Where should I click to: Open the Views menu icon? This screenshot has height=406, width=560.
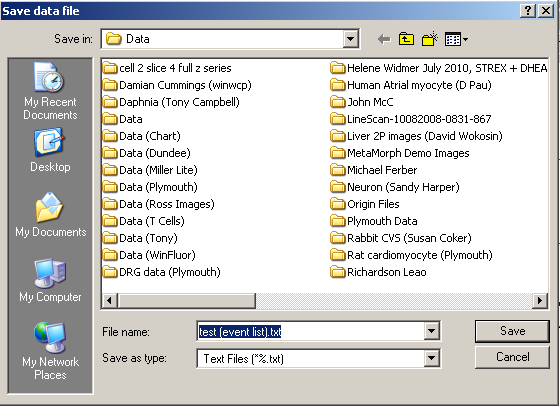coord(456,39)
